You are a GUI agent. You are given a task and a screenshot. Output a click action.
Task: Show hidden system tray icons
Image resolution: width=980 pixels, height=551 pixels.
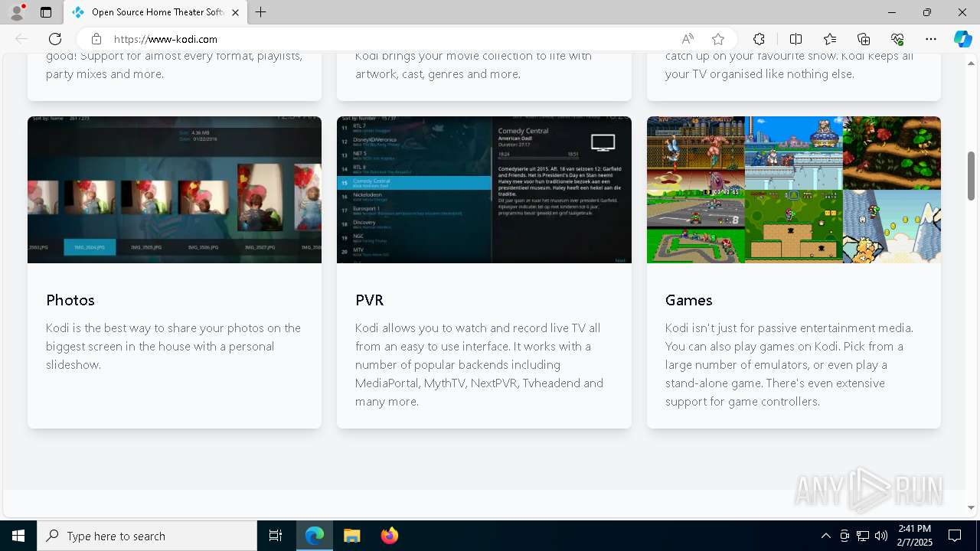[825, 536]
